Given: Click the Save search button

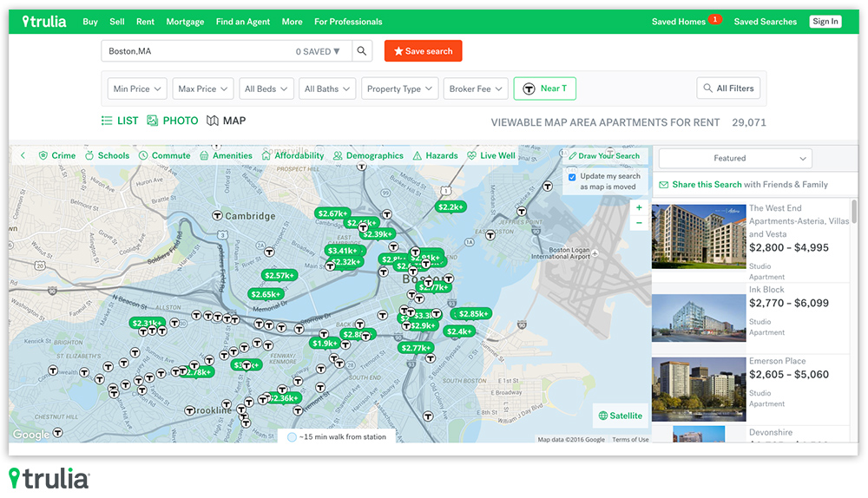Looking at the screenshot, I should tap(423, 51).
